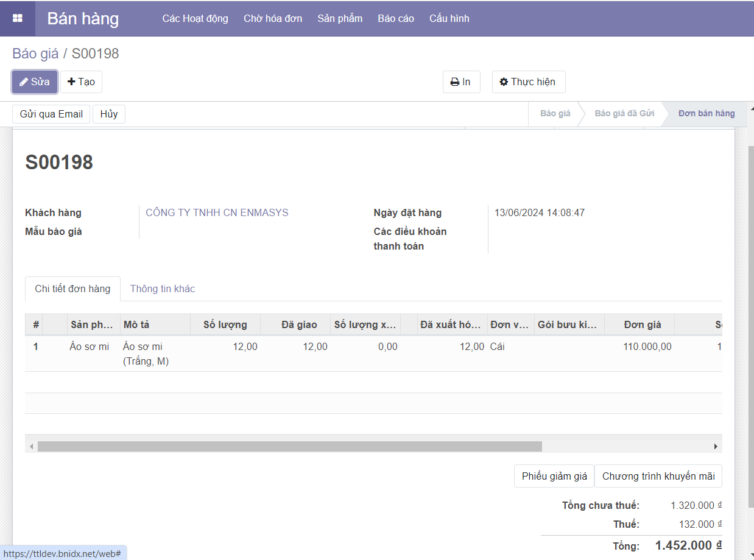Click the horizontal scrollbar right arrow
Viewport: 754px width, 560px height.
tap(716, 447)
